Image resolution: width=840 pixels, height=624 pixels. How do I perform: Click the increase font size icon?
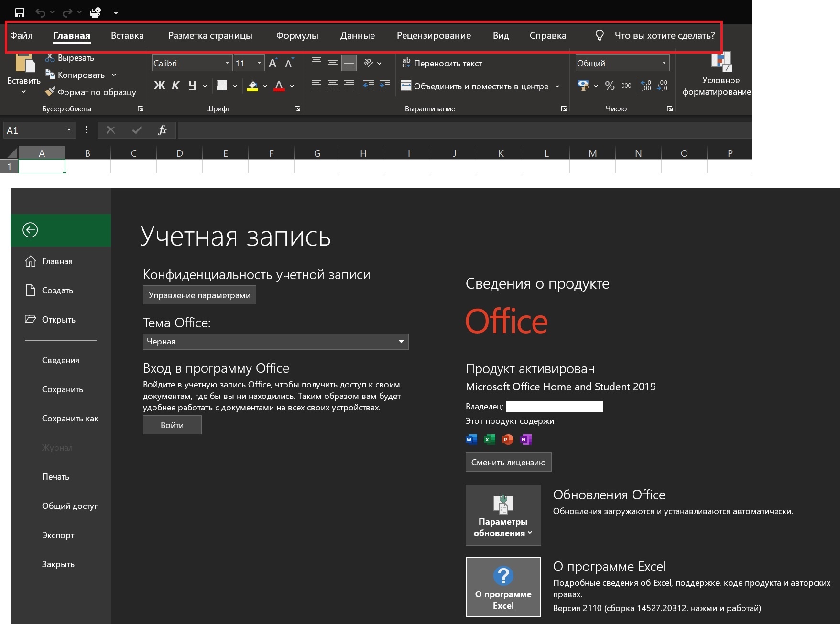coord(273,63)
